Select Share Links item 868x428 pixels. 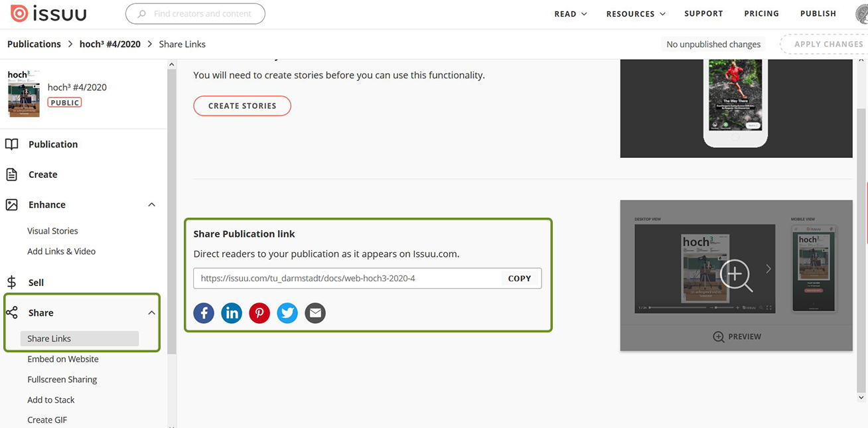[80, 338]
